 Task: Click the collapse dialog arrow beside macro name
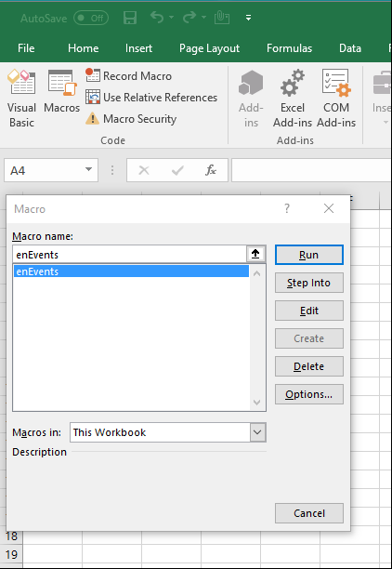click(x=255, y=255)
